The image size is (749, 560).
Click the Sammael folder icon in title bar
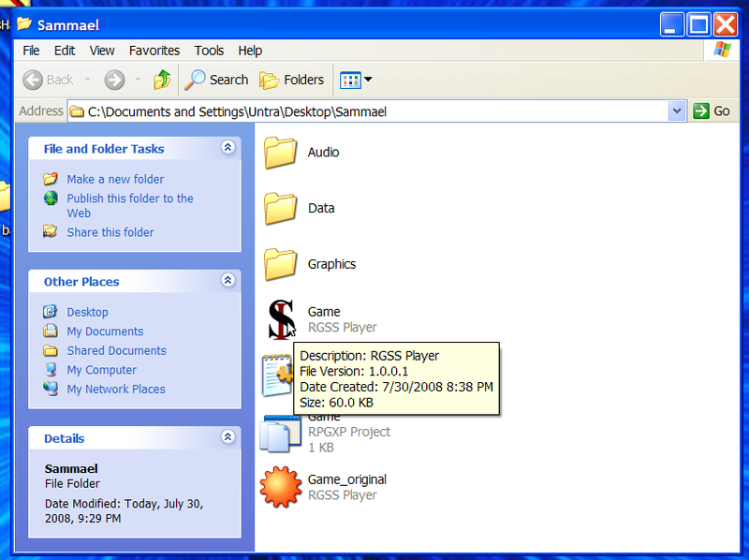point(24,22)
